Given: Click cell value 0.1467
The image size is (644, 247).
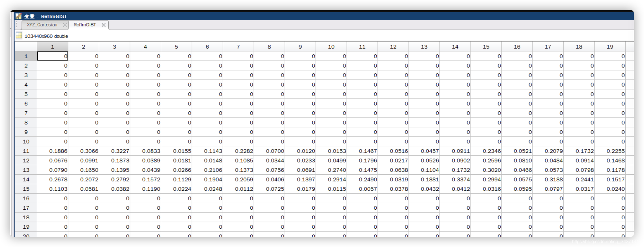Looking at the screenshot, I should (368, 151).
